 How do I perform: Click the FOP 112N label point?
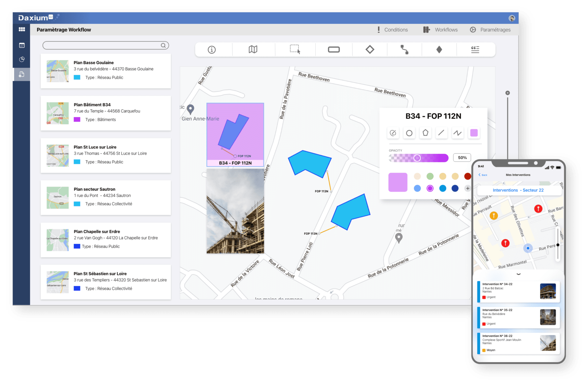click(x=235, y=156)
